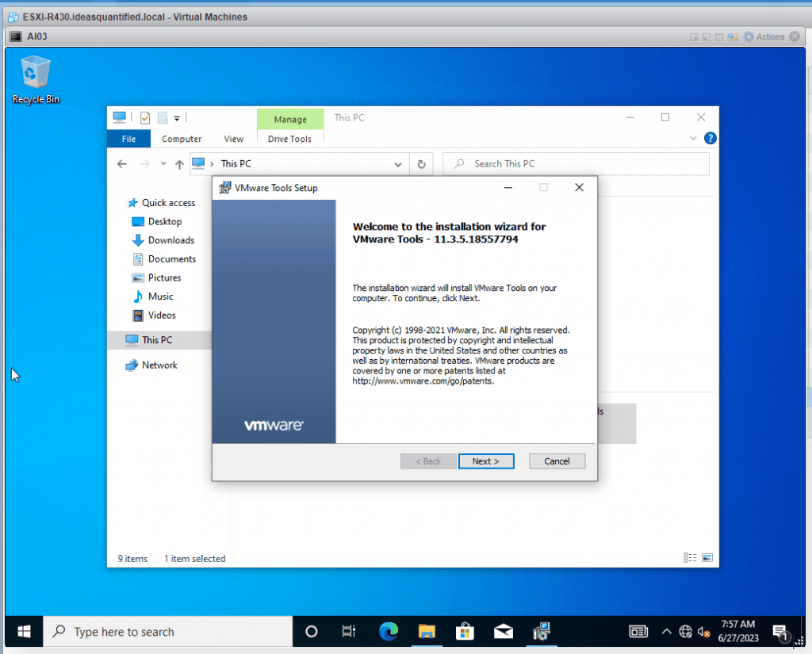Open the File tab in Explorer

pyautogui.click(x=128, y=139)
